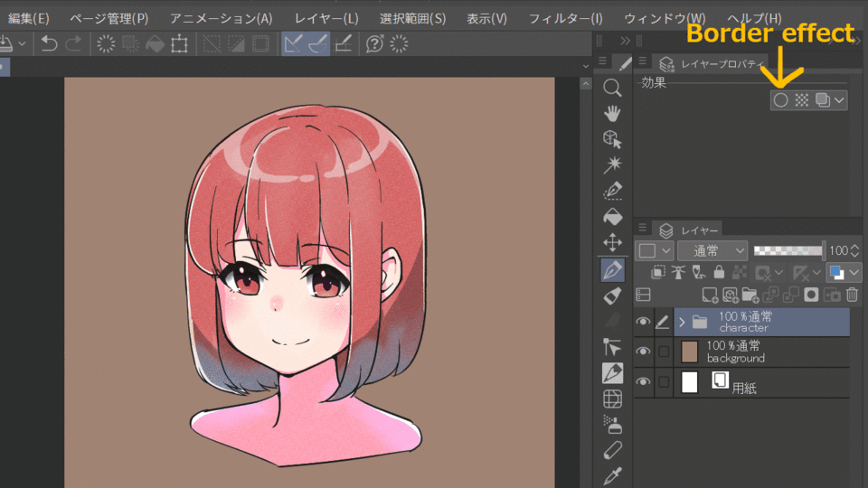868x488 pixels.
Task: Open the レイヤー(L) menu
Action: 325,18
